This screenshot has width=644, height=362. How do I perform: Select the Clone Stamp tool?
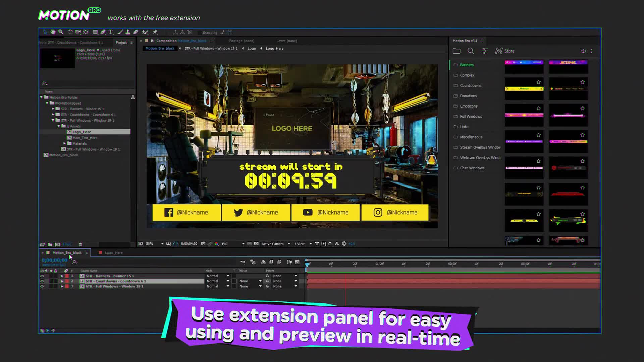pos(128,32)
